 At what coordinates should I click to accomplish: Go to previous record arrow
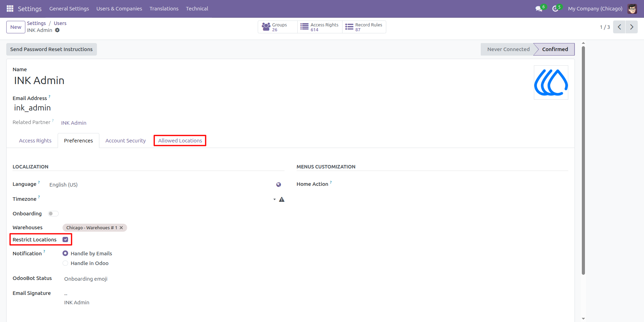pos(619,27)
